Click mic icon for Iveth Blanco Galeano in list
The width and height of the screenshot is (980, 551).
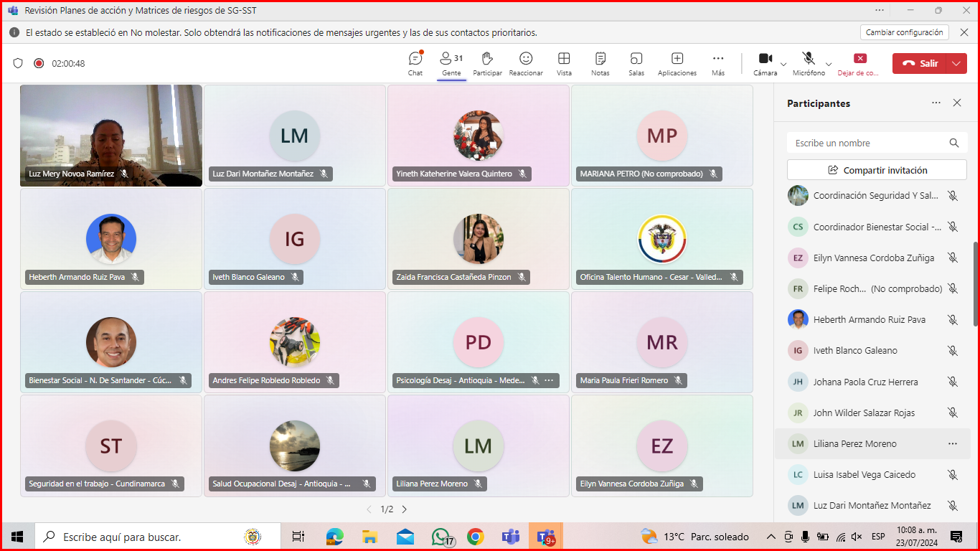tap(953, 351)
